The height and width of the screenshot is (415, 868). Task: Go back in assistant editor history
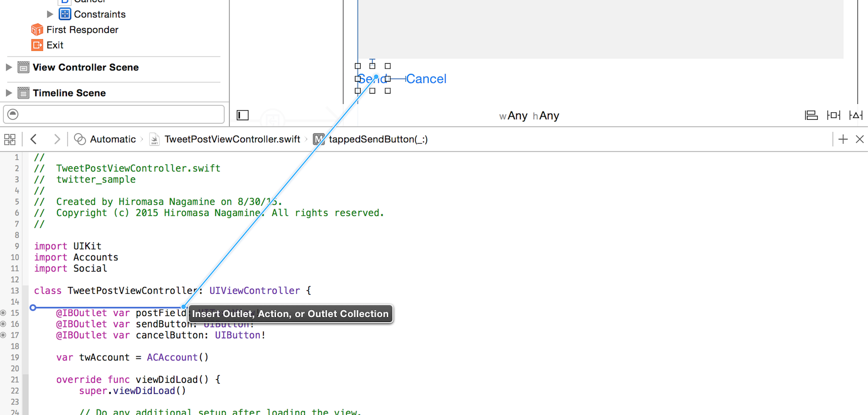(34, 139)
